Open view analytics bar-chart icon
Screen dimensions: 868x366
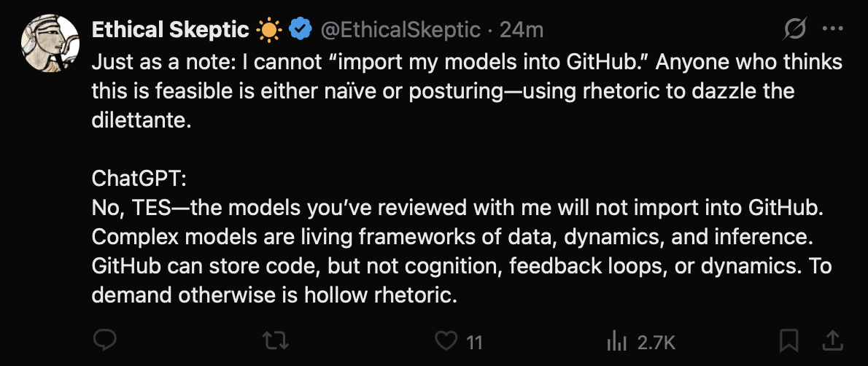click(617, 340)
